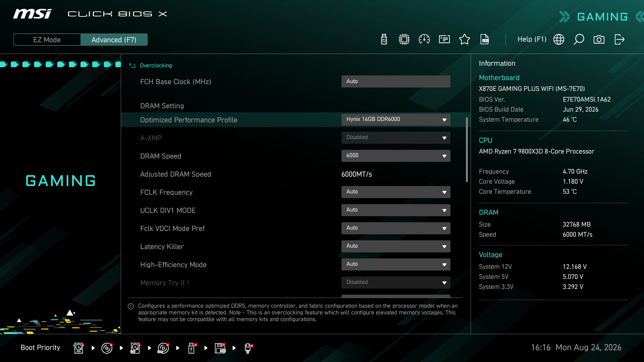Click the Core Voltage value 1.180 V

pos(573,182)
